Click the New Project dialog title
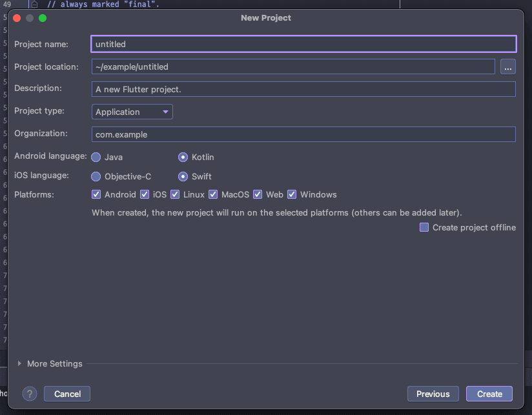Image resolution: width=532 pixels, height=415 pixels. click(x=266, y=18)
